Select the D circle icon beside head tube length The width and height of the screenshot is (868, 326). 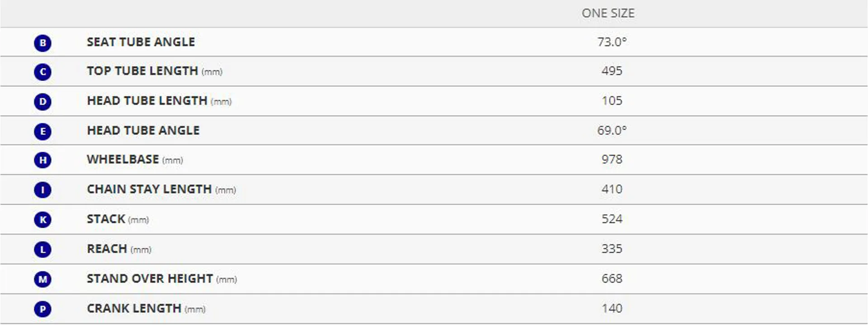pyautogui.click(x=42, y=101)
